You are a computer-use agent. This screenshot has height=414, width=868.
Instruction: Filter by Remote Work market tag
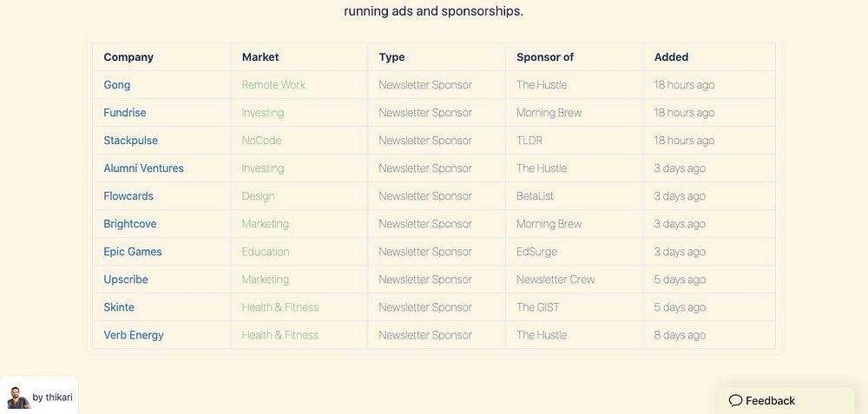coord(273,85)
